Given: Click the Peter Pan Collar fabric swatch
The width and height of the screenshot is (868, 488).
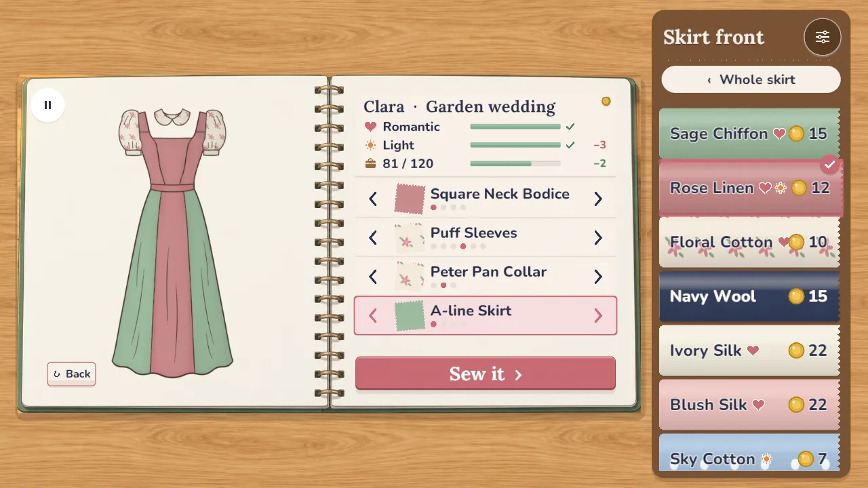Looking at the screenshot, I should (410, 277).
